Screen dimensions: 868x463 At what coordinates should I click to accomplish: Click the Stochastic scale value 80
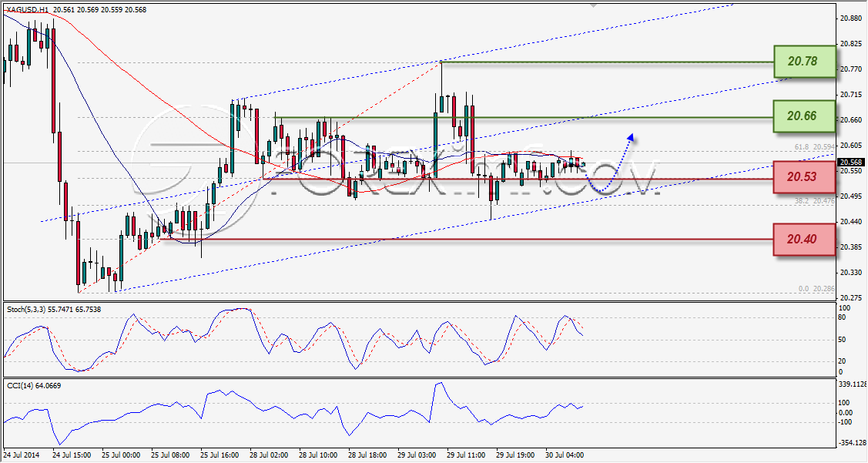[x=842, y=317]
